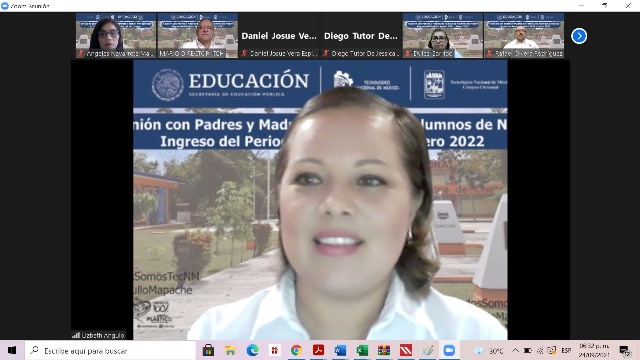Switch to Microsoft Excel on taskbar

tap(362, 350)
